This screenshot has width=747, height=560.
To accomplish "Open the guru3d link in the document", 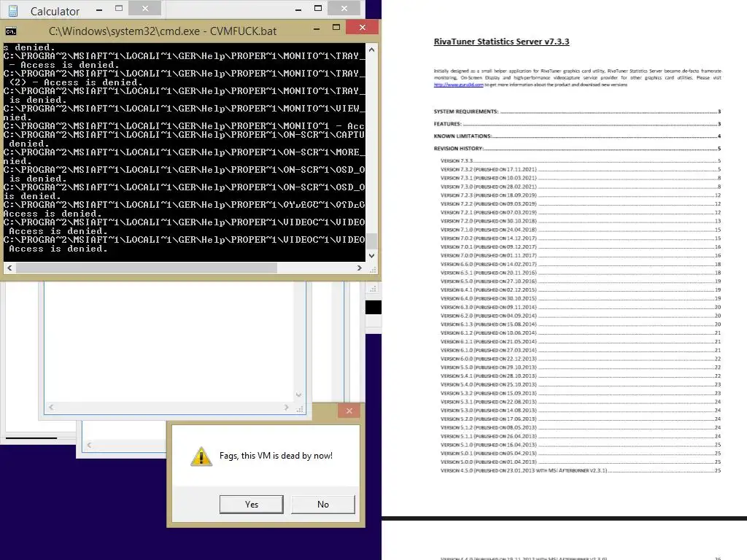I will [458, 85].
